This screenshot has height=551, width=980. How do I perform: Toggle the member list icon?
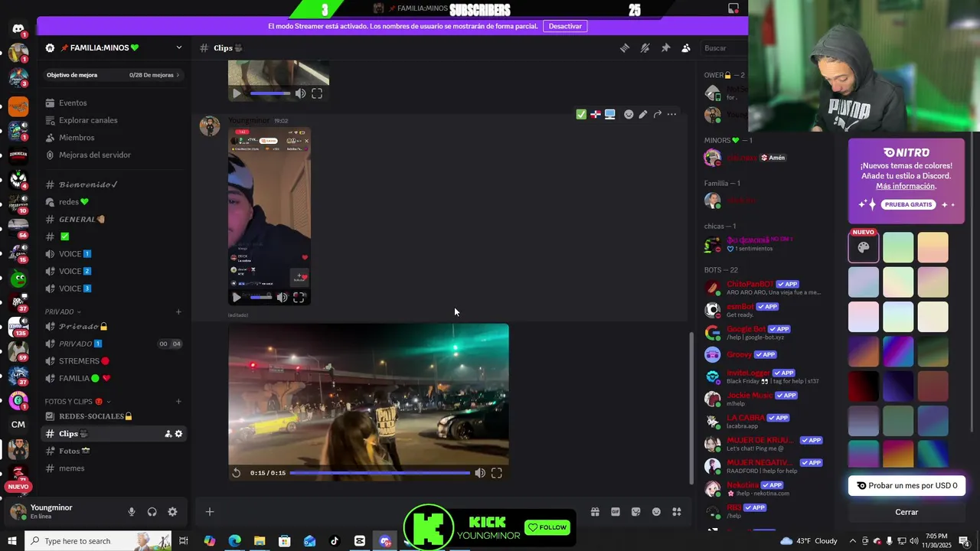[686, 48]
